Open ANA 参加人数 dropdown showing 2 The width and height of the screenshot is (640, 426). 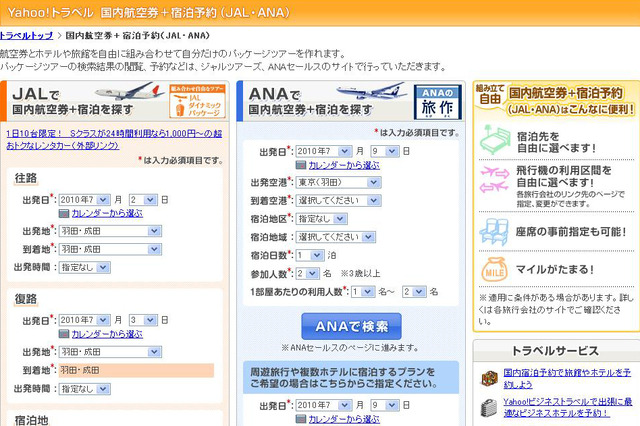pyautogui.click(x=307, y=273)
